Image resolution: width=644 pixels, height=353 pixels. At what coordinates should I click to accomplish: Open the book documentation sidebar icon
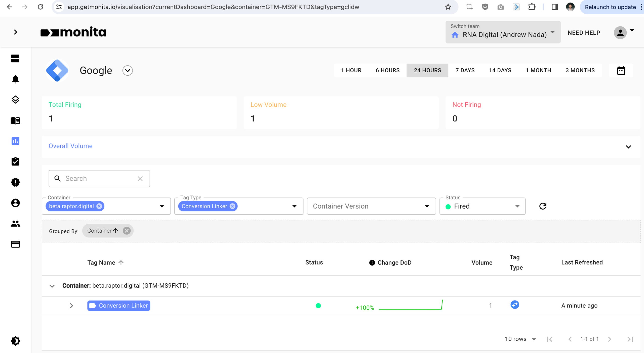15,121
